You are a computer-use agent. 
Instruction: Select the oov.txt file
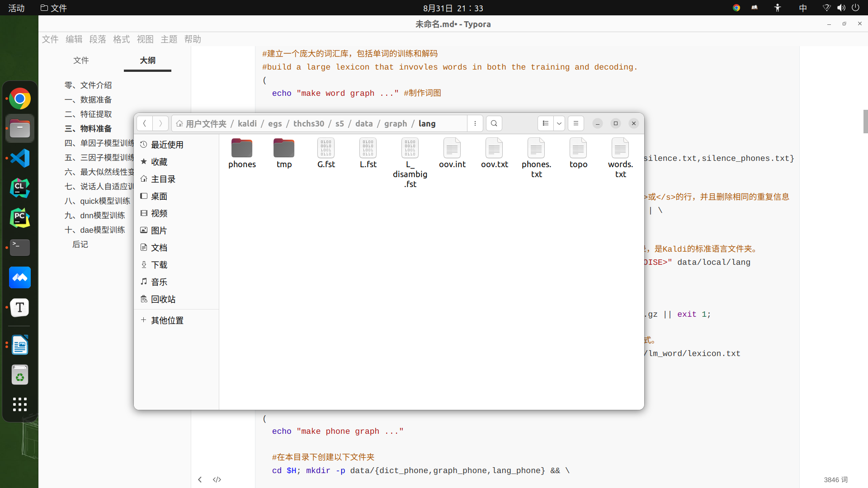coord(494,154)
